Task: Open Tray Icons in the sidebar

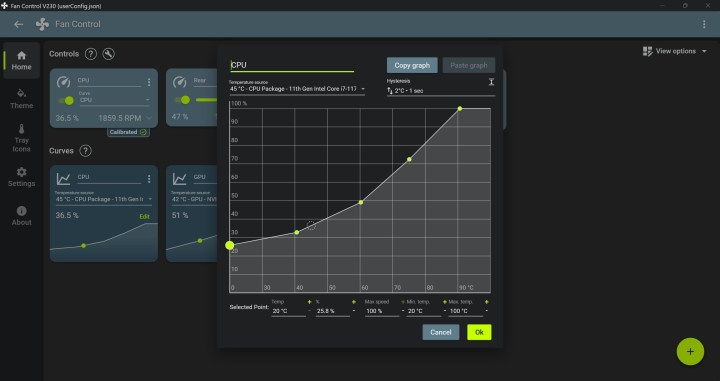Action: [22, 138]
